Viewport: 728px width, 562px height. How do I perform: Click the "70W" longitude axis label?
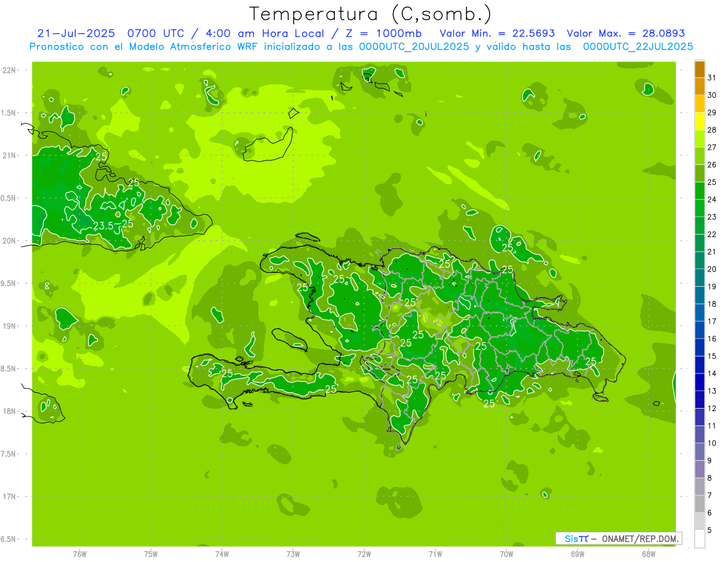(x=507, y=554)
